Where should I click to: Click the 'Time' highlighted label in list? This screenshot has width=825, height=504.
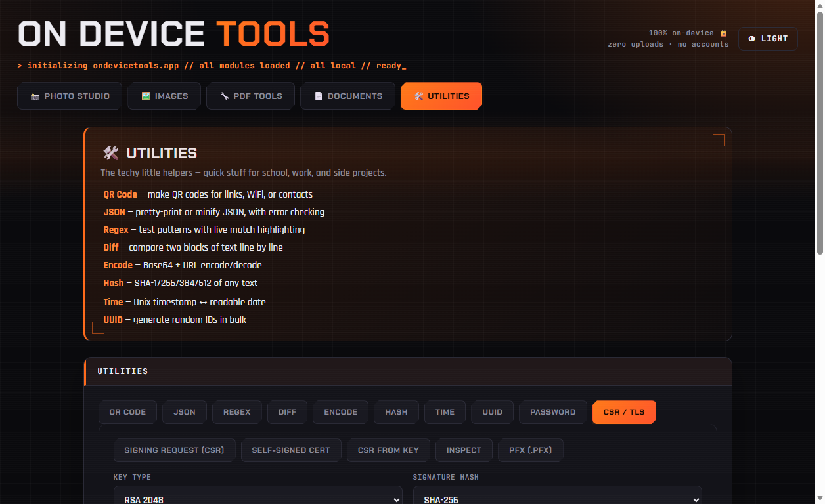coord(113,302)
